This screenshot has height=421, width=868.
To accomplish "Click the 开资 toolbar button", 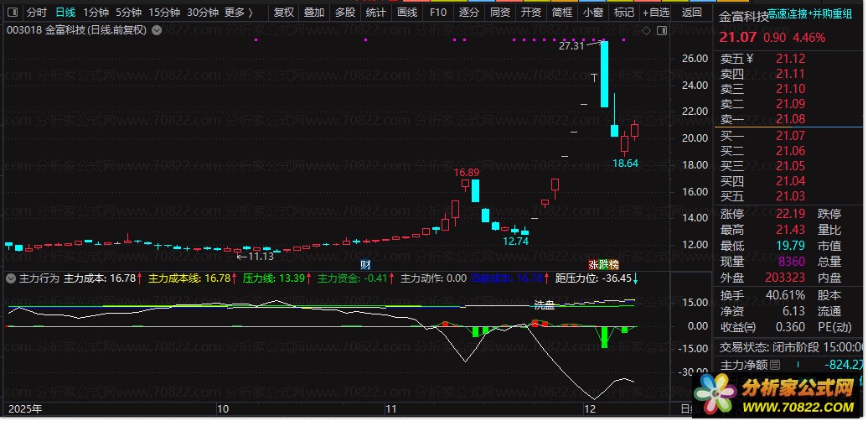I will (x=531, y=13).
